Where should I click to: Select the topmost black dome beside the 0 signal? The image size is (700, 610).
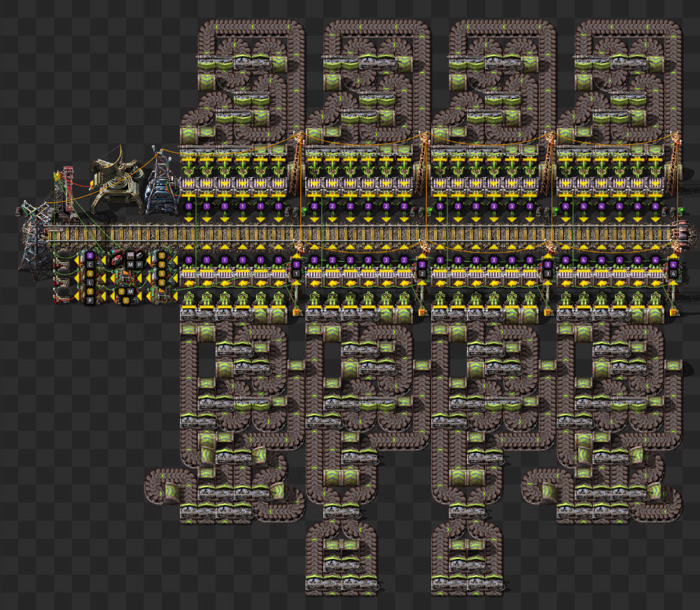click(x=64, y=254)
